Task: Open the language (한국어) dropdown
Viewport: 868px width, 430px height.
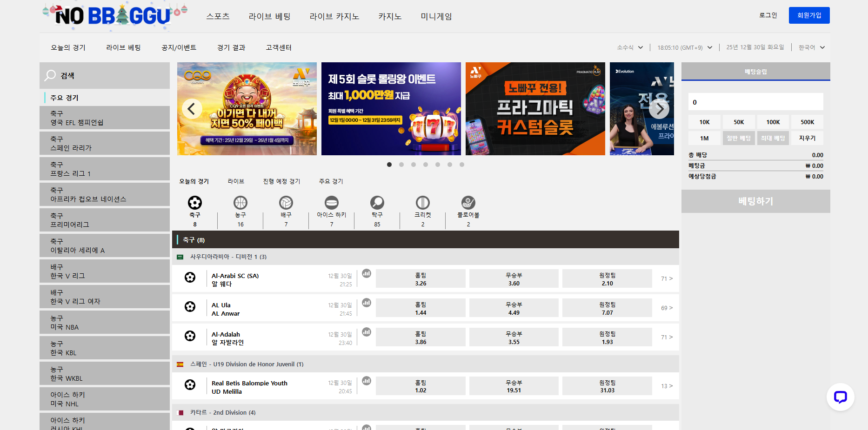Action: tap(811, 47)
